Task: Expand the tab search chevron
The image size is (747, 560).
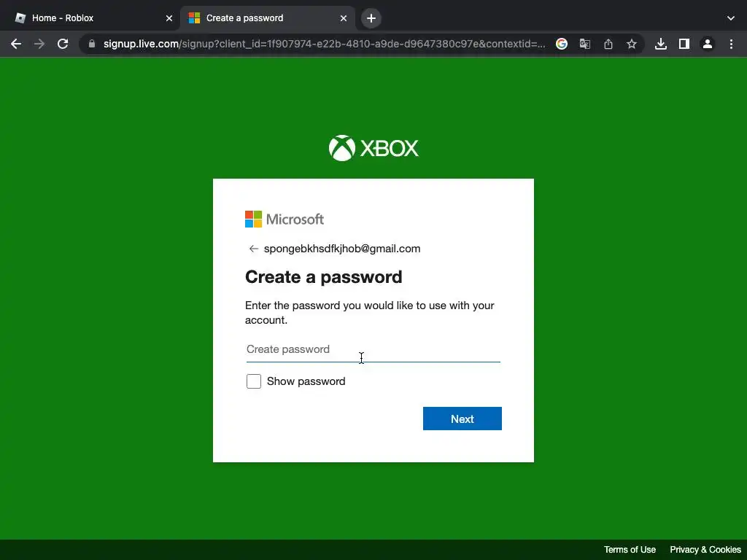Action: pyautogui.click(x=731, y=18)
